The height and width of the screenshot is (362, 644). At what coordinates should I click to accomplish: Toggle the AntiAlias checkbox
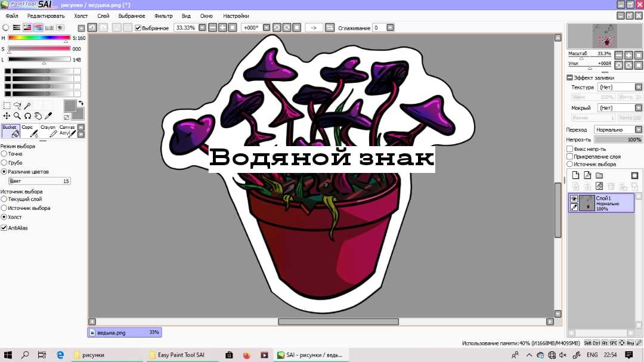click(4, 228)
